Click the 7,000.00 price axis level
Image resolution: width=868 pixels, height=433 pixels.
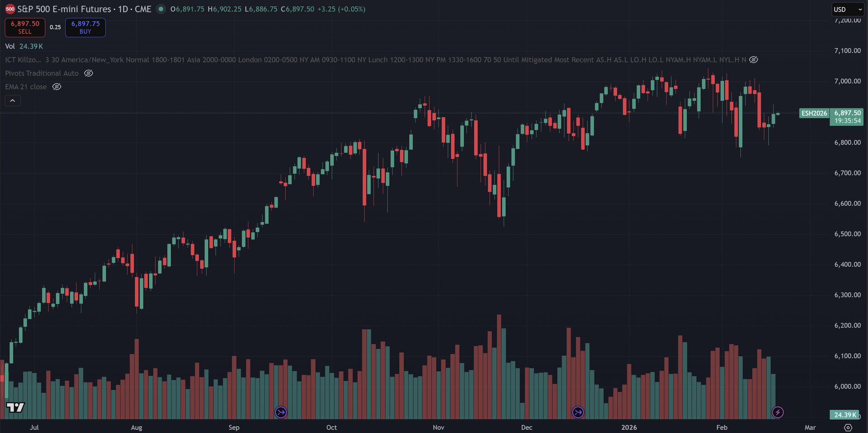tap(847, 81)
